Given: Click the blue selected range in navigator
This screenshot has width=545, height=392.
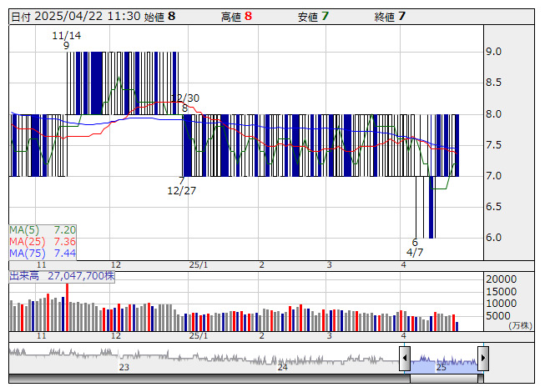Looking at the screenshot, I should click(443, 360).
